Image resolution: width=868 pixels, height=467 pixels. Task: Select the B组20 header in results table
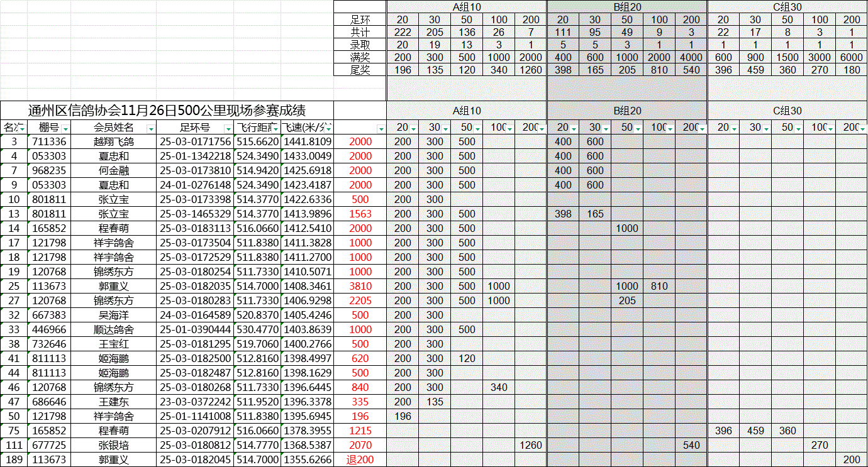(x=627, y=111)
